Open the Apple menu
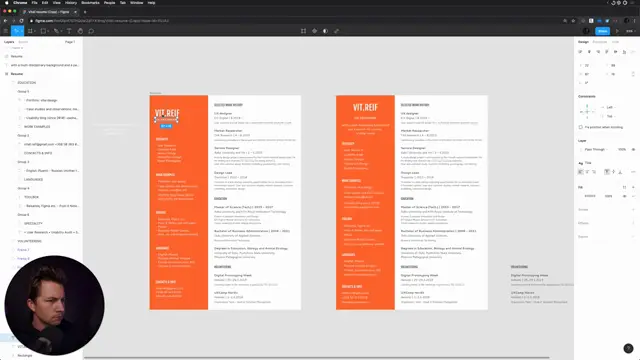The width and height of the screenshot is (640, 360). click(7, 3)
